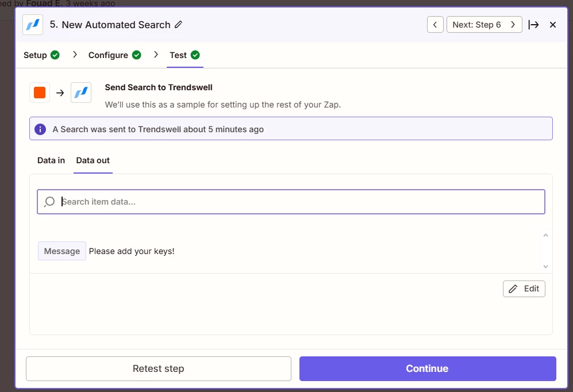Open Next: Step 6
Screen dimensions: 573x392
click(x=484, y=25)
